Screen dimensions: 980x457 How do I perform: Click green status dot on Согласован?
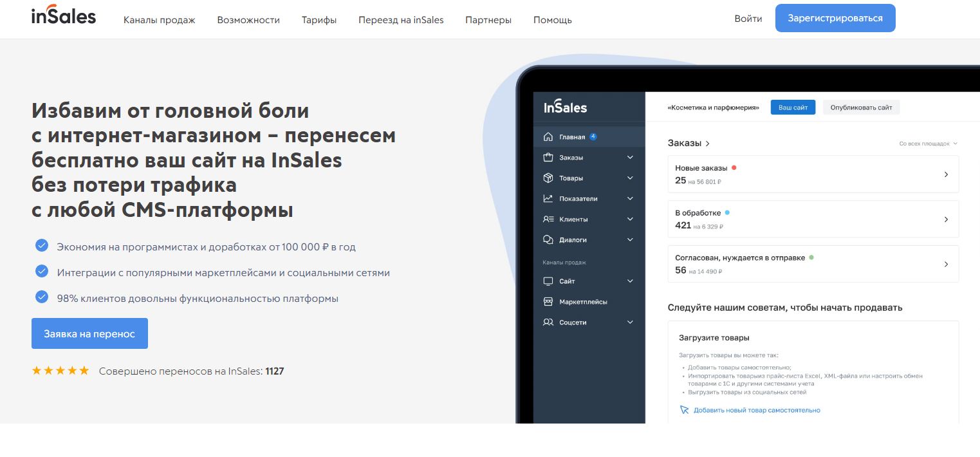tap(811, 257)
